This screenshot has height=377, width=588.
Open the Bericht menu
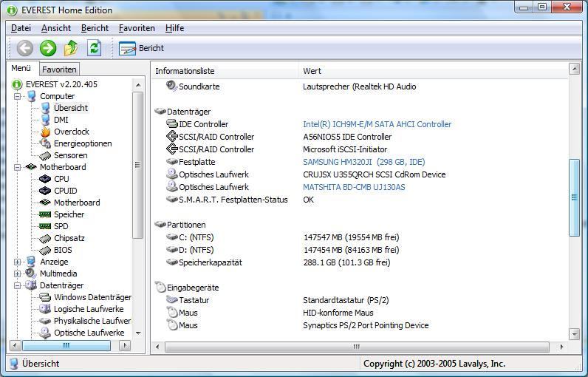95,28
